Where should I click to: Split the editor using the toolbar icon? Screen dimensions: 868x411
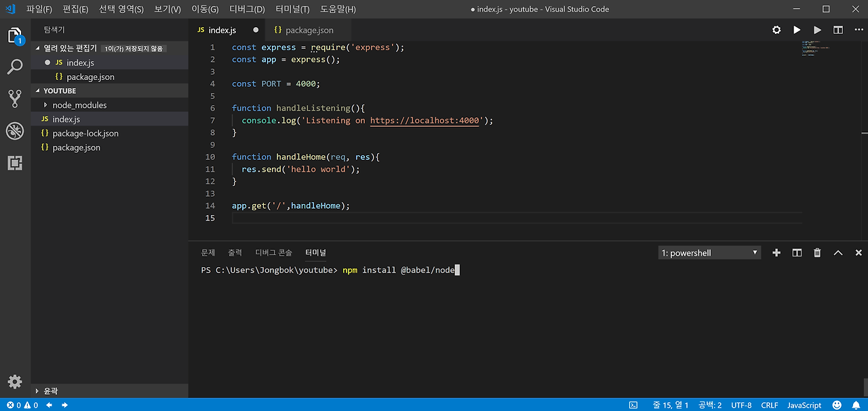[x=838, y=30]
